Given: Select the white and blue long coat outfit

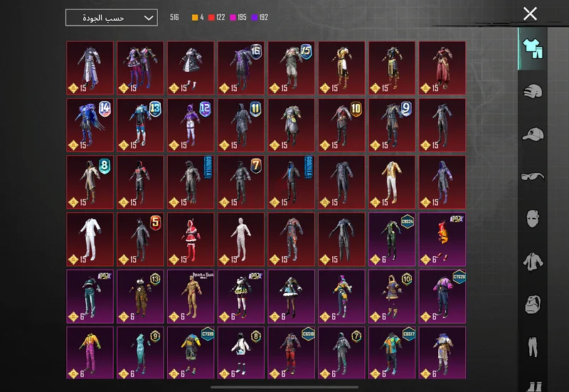Looking at the screenshot, I should click(90, 68).
